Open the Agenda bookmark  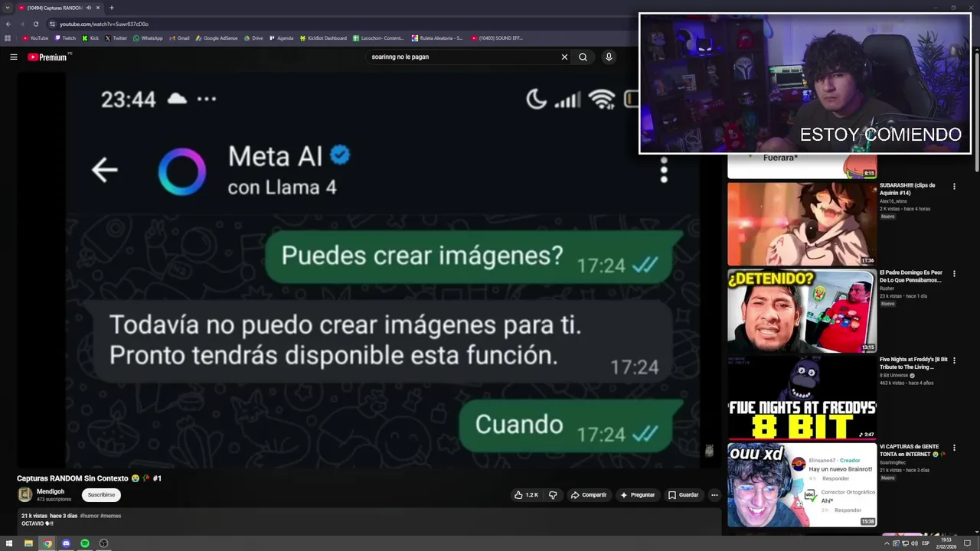[281, 38]
